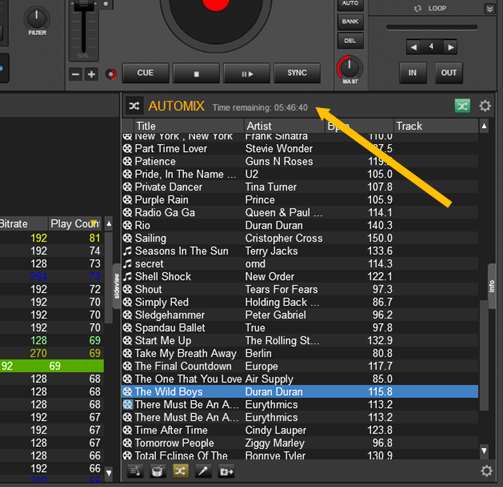Select highlighted track The Wild Boys
Image resolution: width=503 pixels, height=487 pixels.
pos(300,392)
